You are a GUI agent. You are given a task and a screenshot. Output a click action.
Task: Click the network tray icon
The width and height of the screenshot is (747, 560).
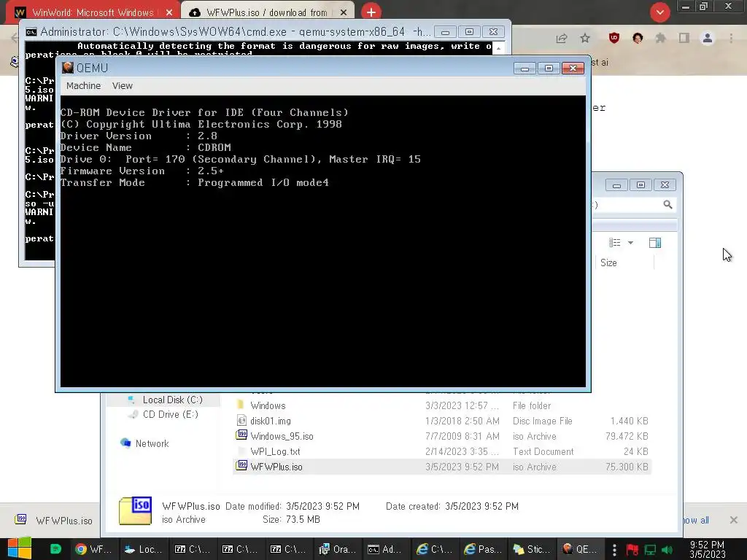[x=650, y=550]
